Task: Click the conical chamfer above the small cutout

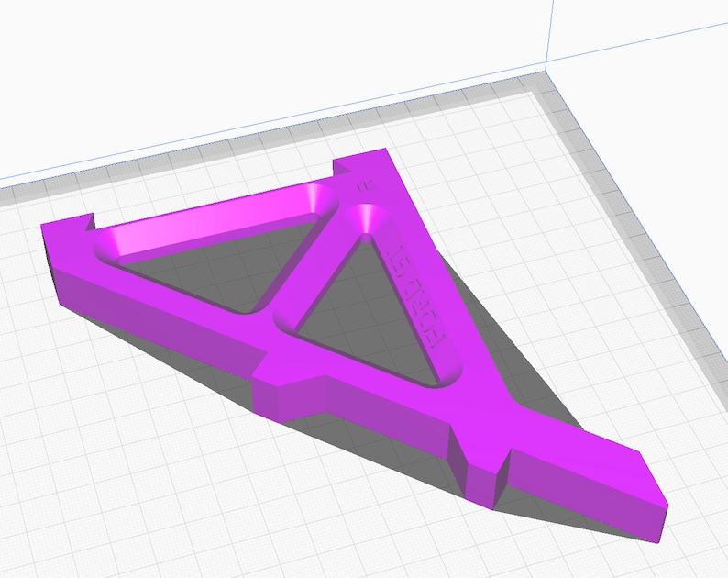Action: click(366, 218)
